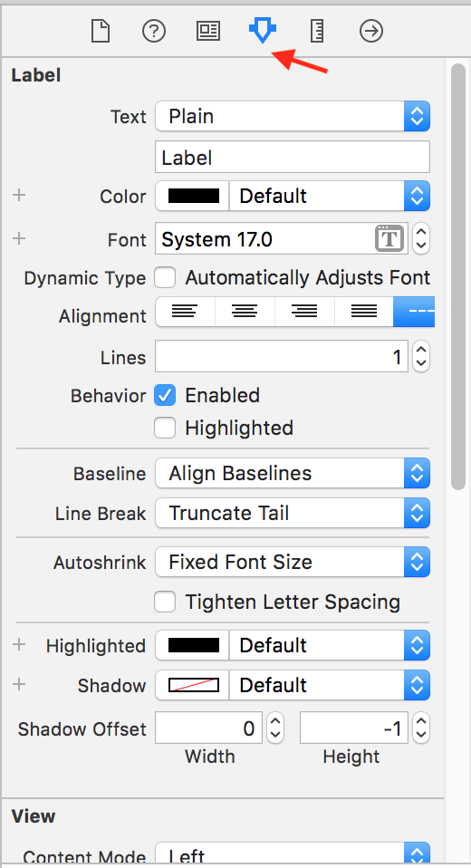Tick the Highlighted behavior checkbox
This screenshot has width=471, height=868.
165,428
